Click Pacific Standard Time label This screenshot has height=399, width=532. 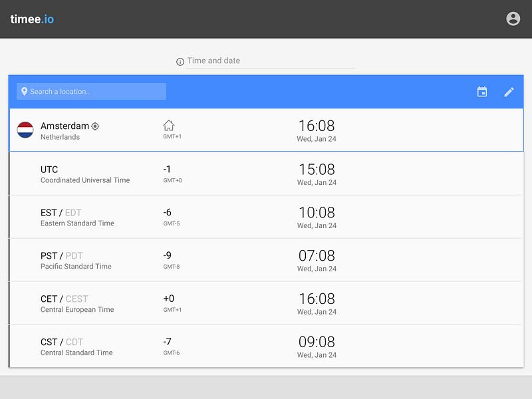(76, 267)
